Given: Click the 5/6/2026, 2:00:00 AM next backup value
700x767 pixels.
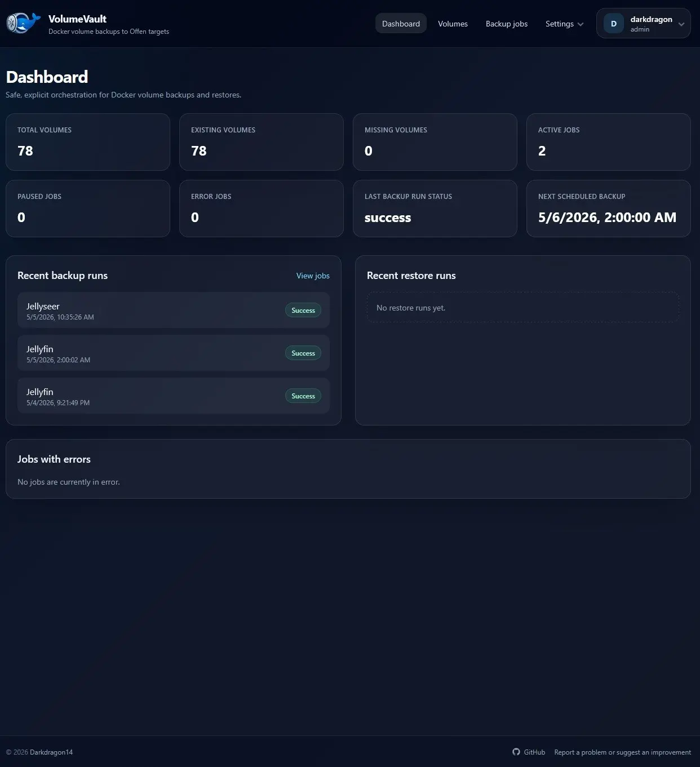Looking at the screenshot, I should 607,218.
